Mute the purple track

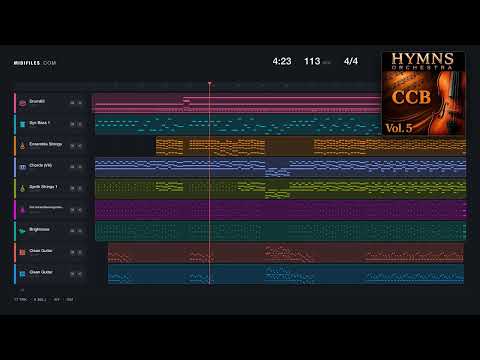(x=72, y=210)
